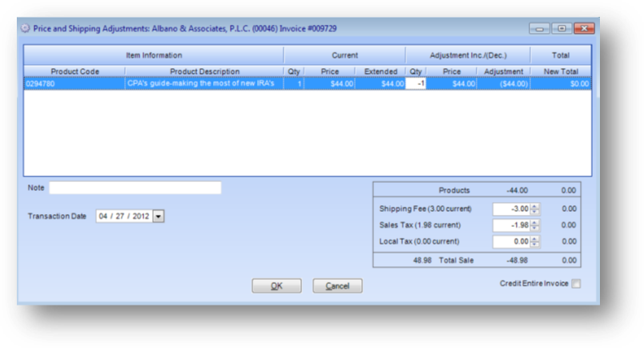Decrease the Shipping Fee with the down arrow
The width and height of the screenshot is (644, 348).
[x=535, y=212]
